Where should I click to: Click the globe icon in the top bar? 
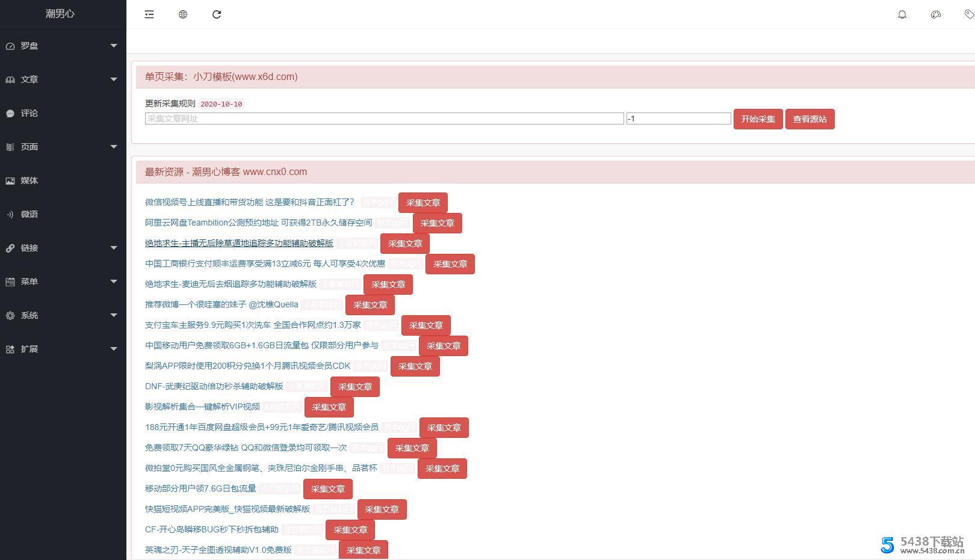(183, 14)
